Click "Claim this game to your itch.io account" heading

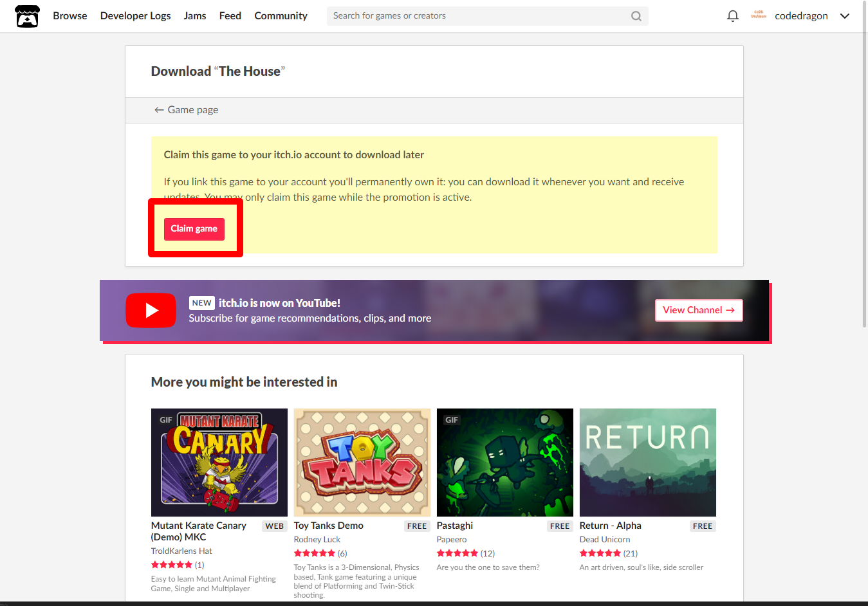294,155
